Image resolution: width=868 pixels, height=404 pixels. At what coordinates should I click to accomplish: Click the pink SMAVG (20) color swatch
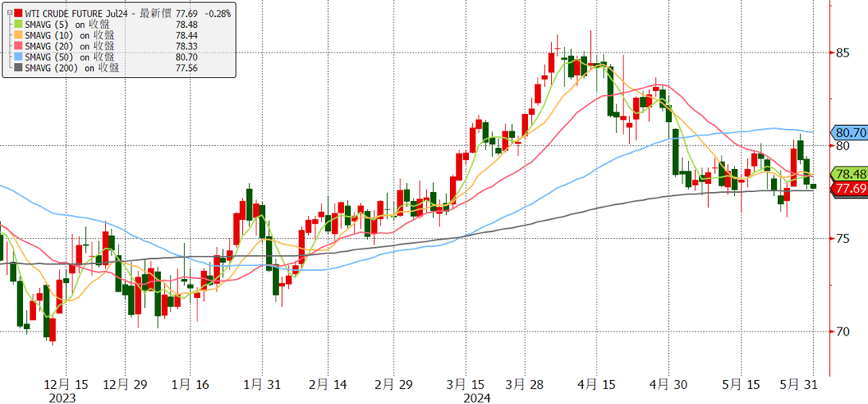pos(19,46)
